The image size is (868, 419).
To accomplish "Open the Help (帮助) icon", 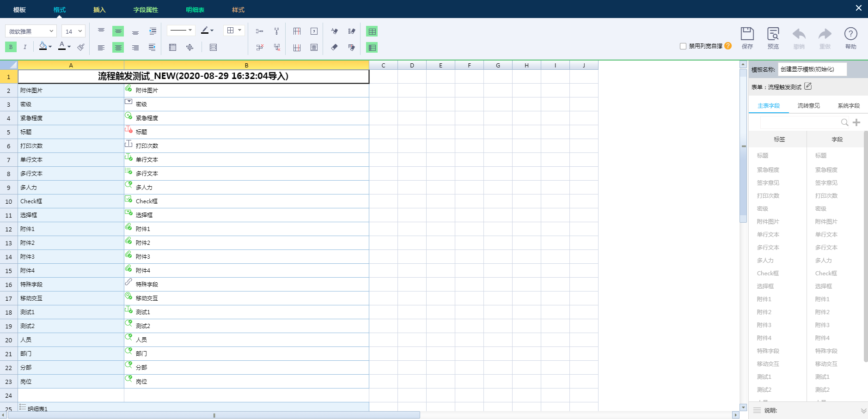I will pos(850,37).
